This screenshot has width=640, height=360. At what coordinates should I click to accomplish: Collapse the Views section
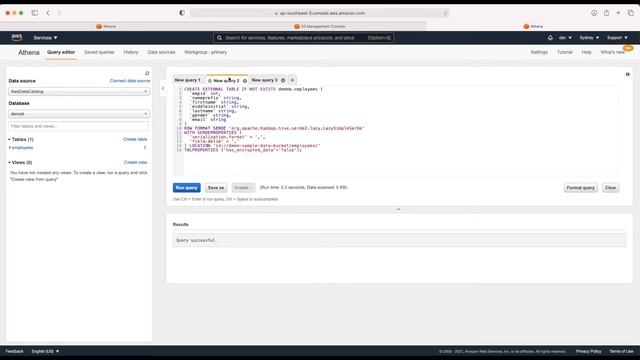(9, 162)
